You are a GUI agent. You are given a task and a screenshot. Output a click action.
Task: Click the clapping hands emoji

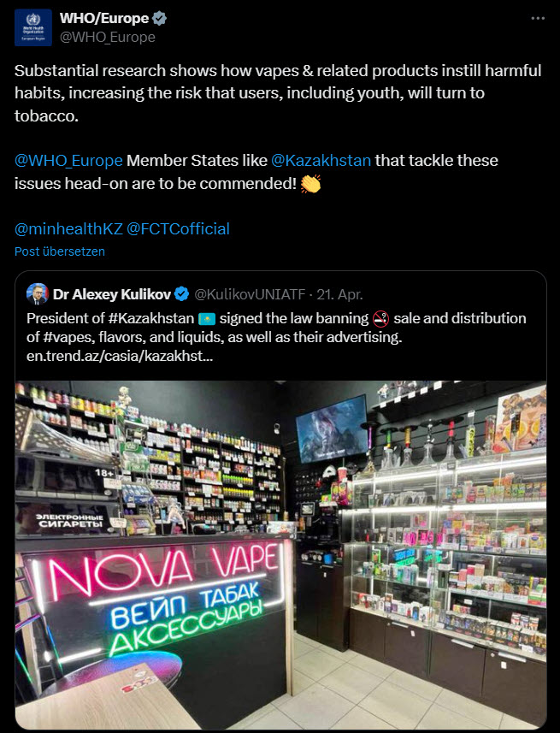(310, 184)
